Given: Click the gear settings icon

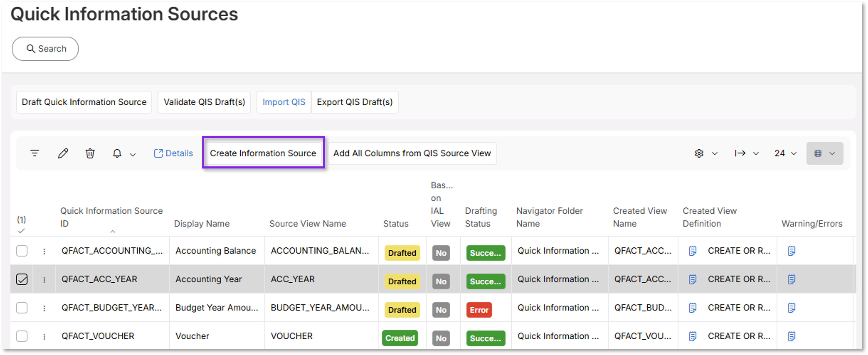Looking at the screenshot, I should click(x=699, y=153).
